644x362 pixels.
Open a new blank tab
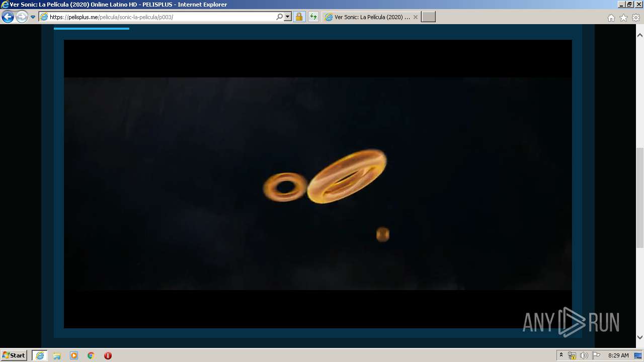pos(428,17)
